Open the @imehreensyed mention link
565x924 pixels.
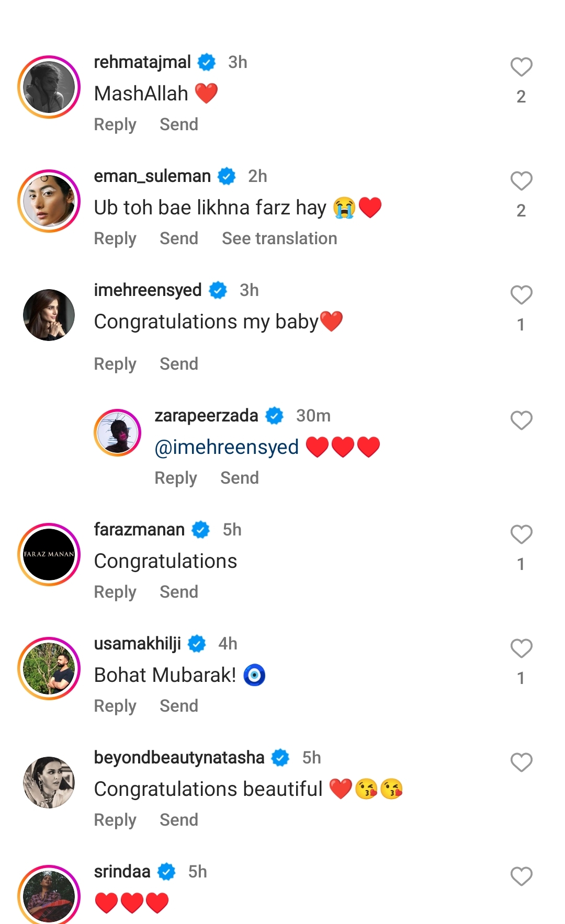227,447
